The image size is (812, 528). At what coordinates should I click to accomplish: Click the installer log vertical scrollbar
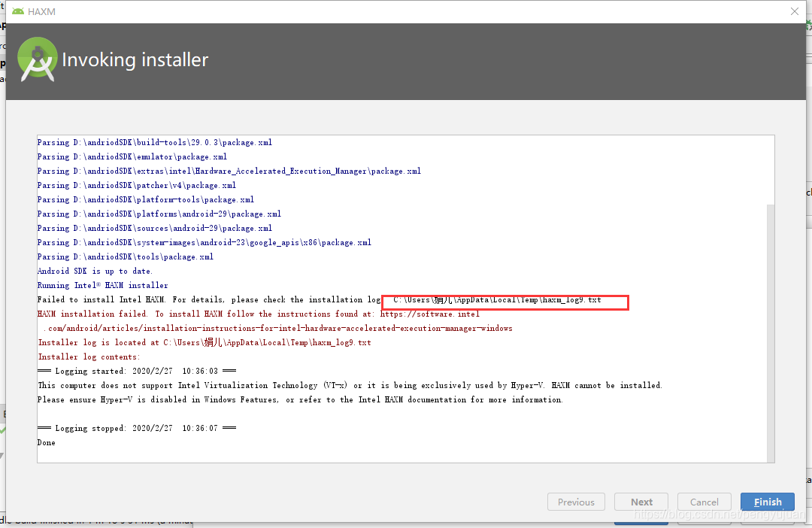tap(771, 332)
